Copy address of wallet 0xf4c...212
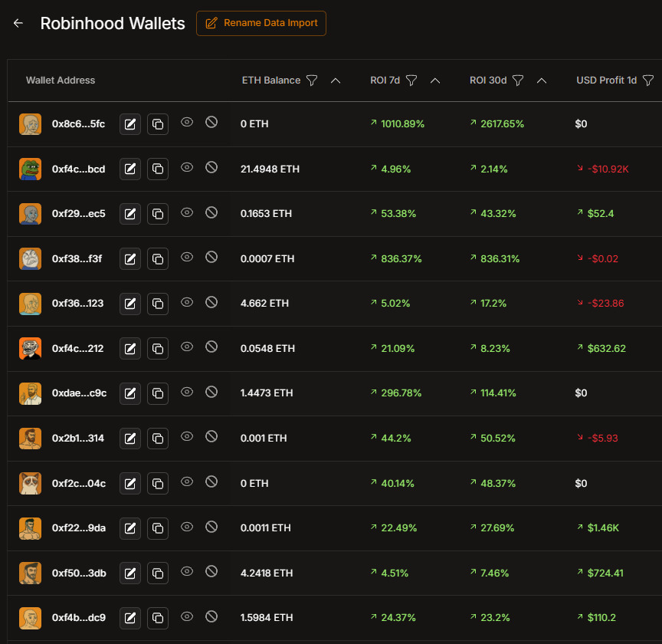Image resolution: width=662 pixels, height=644 pixels. click(158, 349)
